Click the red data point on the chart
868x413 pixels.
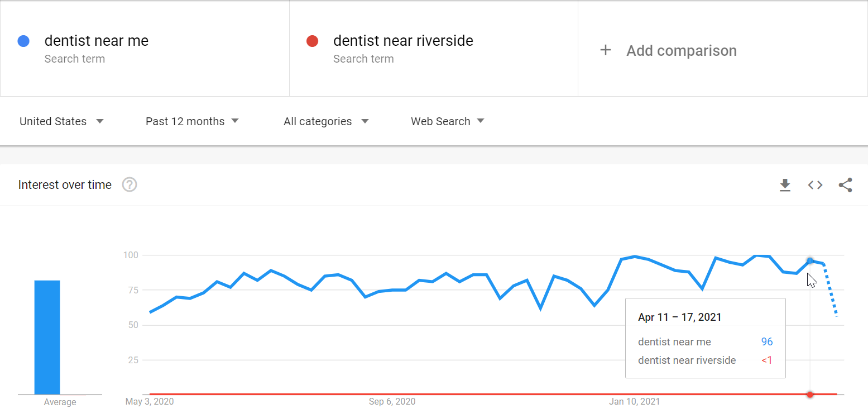pos(810,395)
